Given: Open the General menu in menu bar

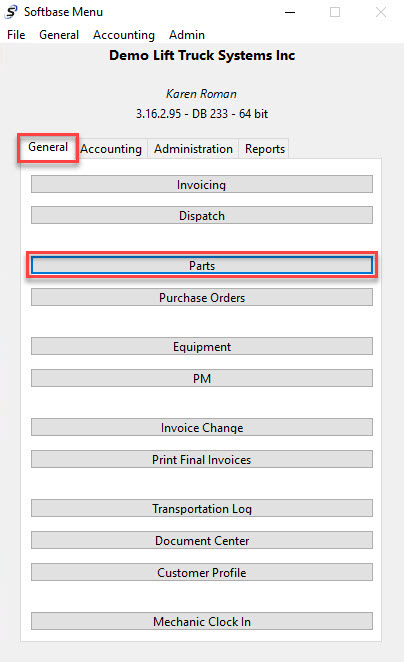Looking at the screenshot, I should pyautogui.click(x=59, y=35).
